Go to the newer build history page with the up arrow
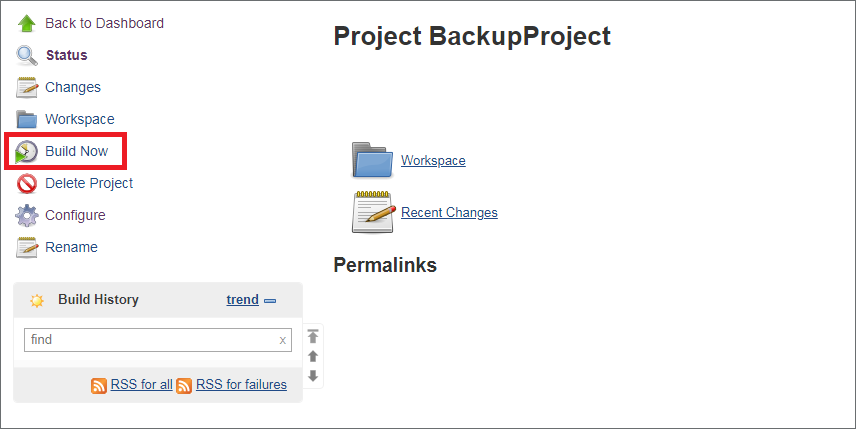Screen dimensions: 856x429 (x=313, y=356)
